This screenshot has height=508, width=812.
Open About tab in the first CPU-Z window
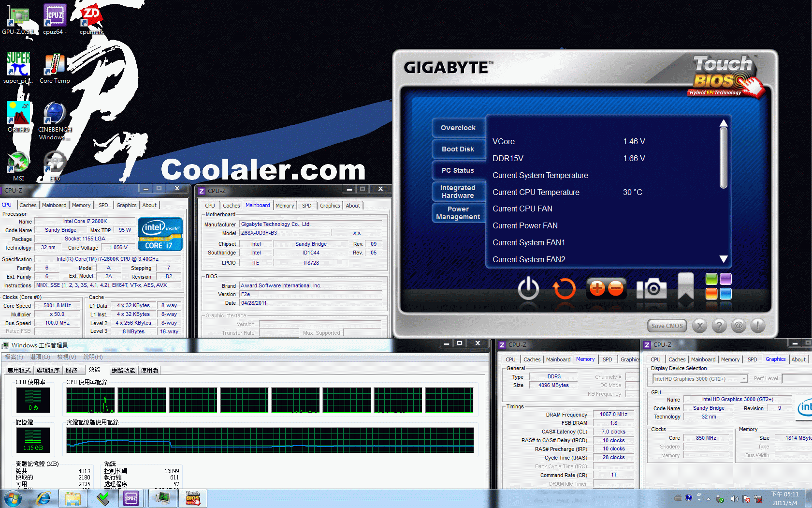pos(149,205)
